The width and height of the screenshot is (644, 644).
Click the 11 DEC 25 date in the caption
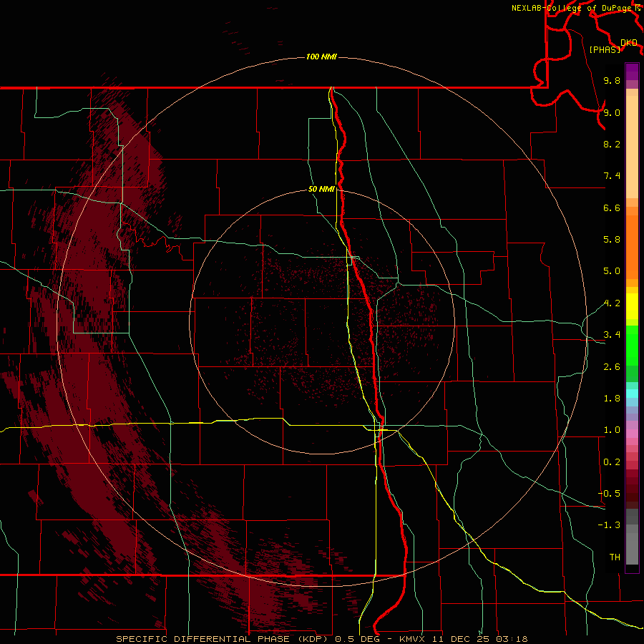point(459,639)
